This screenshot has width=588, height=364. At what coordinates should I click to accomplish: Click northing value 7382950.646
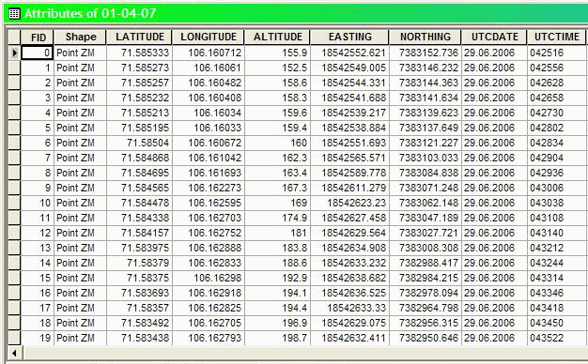428,338
